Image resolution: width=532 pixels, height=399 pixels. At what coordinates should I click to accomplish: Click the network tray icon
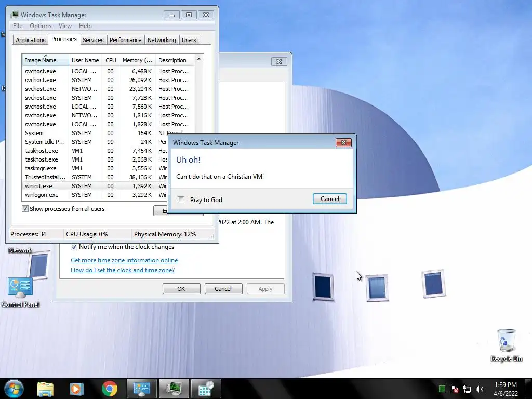coord(467,389)
